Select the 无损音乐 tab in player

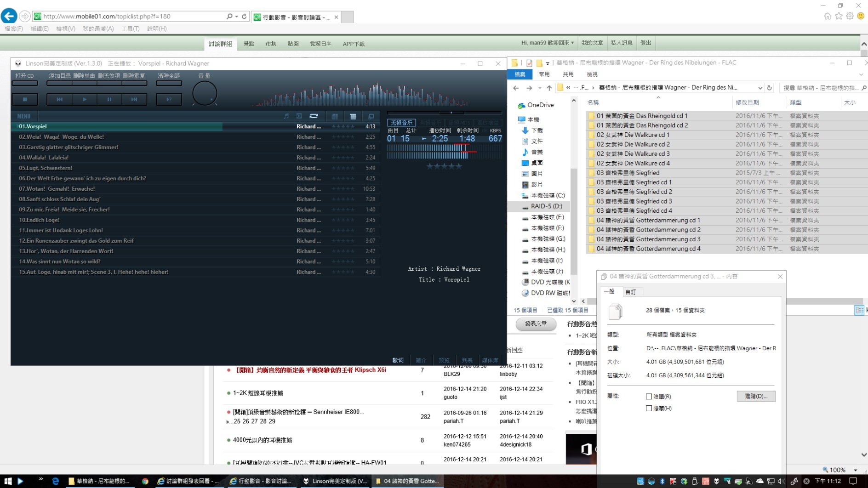click(401, 123)
